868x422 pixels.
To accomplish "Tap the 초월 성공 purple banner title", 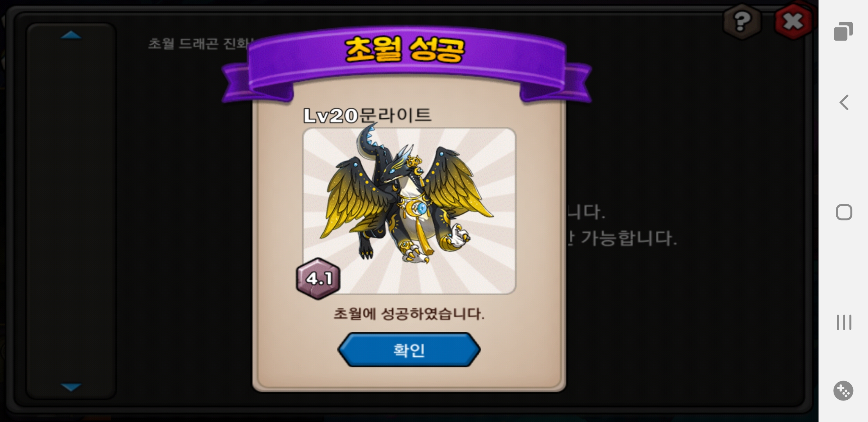I will pos(405,50).
